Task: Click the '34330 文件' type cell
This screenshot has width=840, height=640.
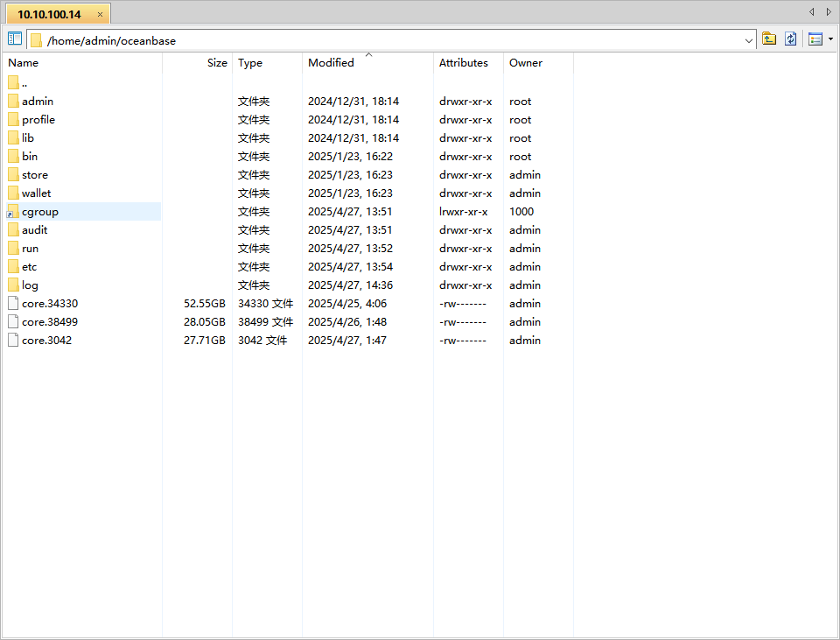Action: [266, 304]
